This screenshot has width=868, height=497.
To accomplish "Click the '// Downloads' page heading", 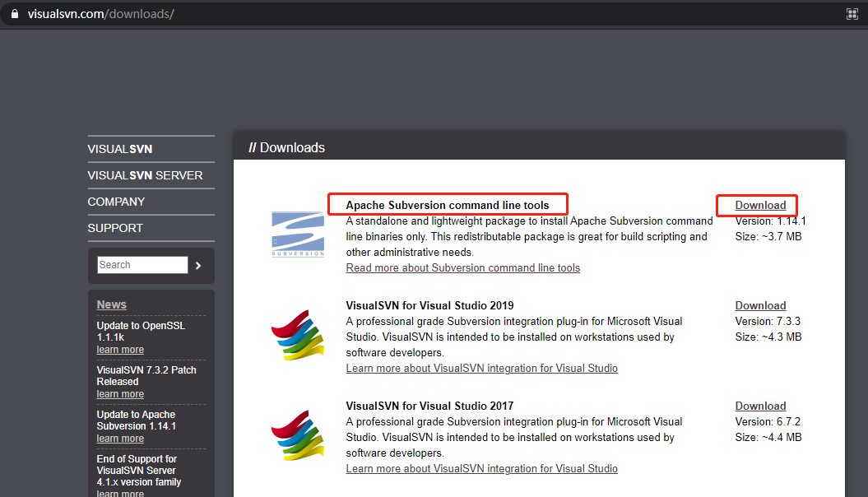I will point(287,148).
